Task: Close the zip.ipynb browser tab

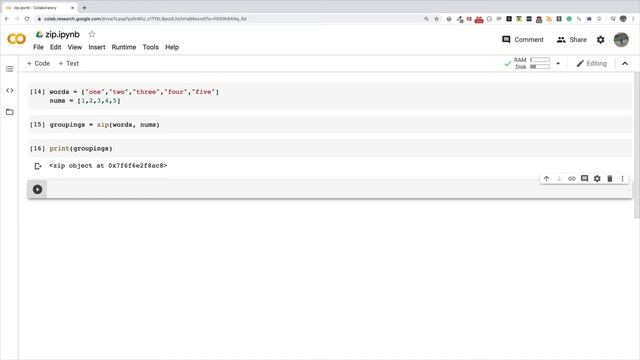Action: tap(72, 8)
